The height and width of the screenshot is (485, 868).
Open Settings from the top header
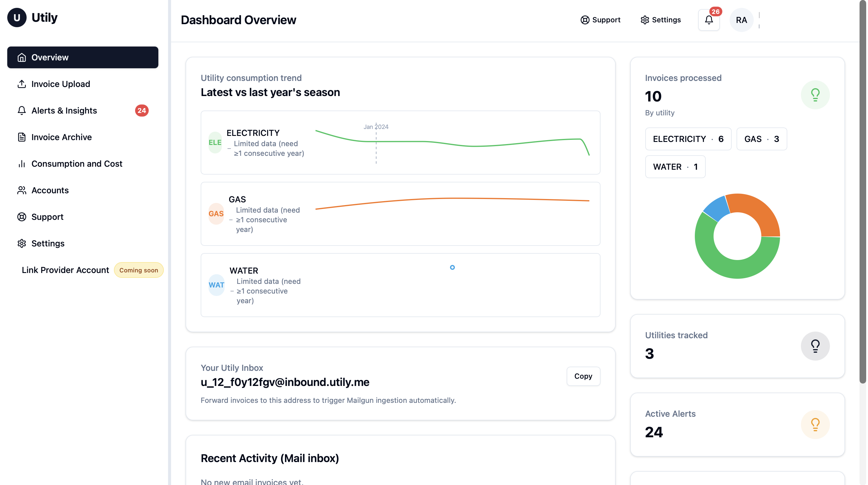tap(660, 20)
